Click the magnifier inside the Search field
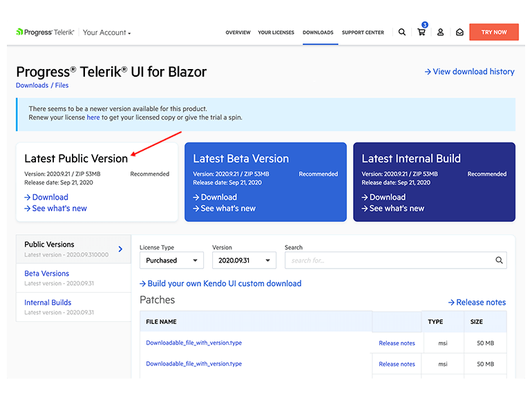This screenshot has width=532, height=420. (x=499, y=260)
